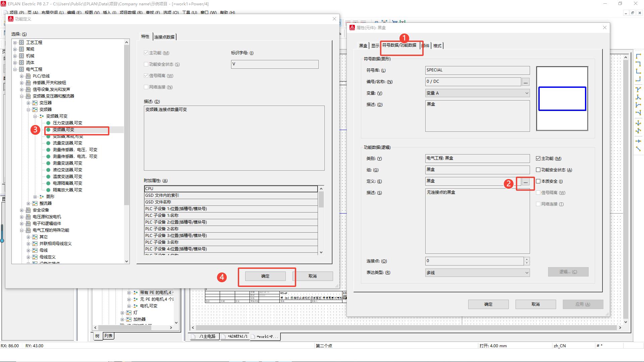Click the 变频器,可变 green function icon
Image resolution: width=644 pixels, height=362 pixels.
[48, 130]
